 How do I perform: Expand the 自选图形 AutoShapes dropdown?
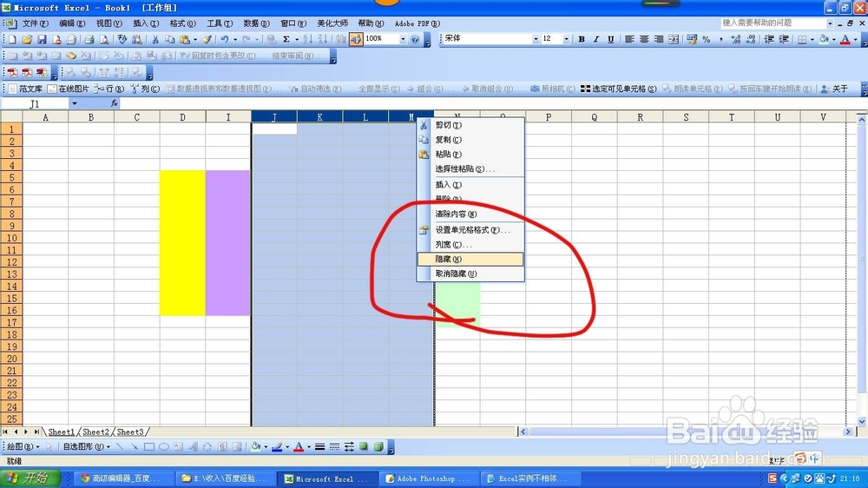click(x=86, y=446)
